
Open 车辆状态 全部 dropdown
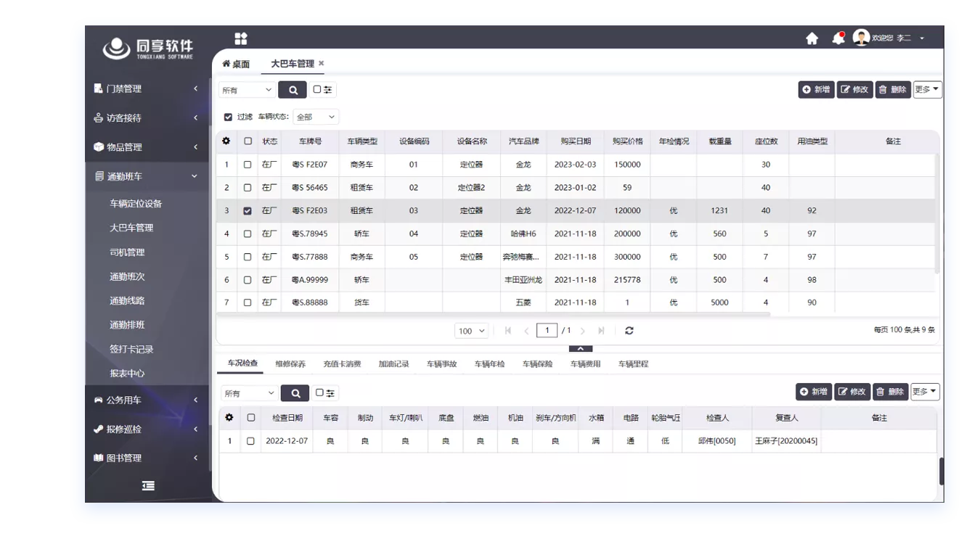tap(316, 117)
